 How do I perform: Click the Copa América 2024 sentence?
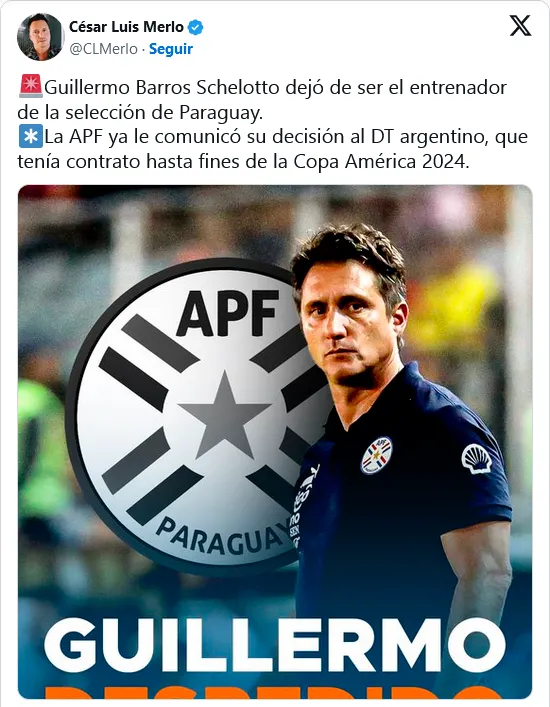tap(272, 149)
